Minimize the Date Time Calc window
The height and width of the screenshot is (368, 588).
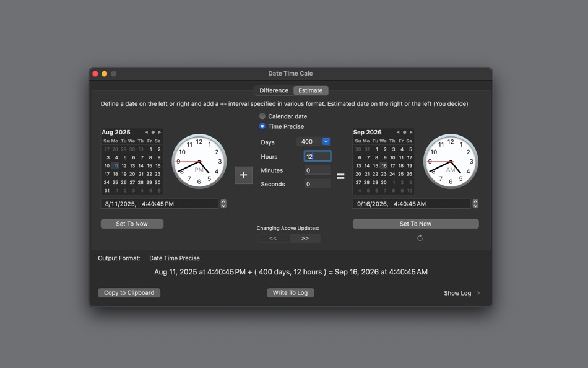click(x=104, y=74)
